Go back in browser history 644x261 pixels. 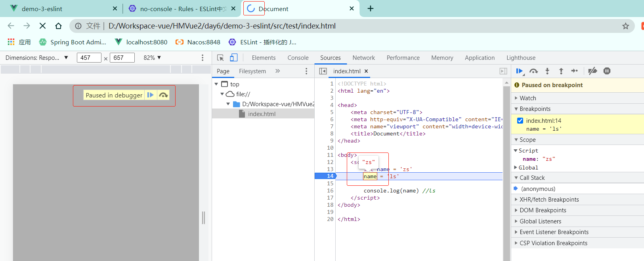point(11,26)
